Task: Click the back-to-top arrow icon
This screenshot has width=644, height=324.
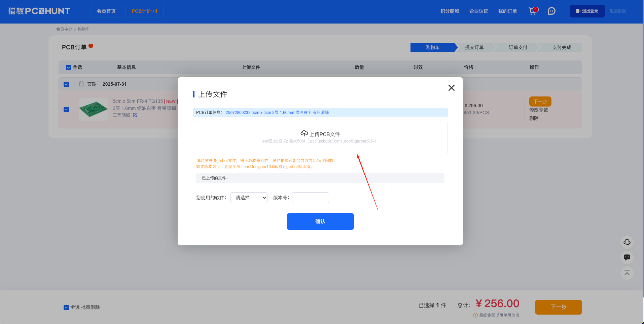Action: pyautogui.click(x=627, y=273)
